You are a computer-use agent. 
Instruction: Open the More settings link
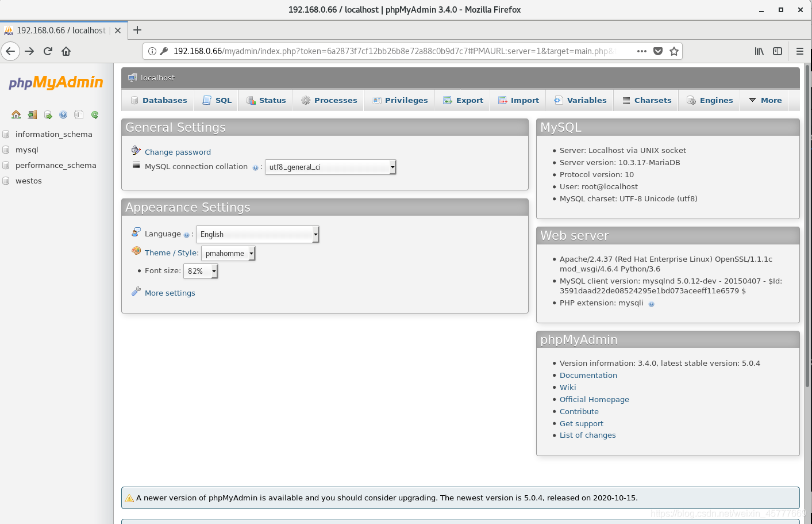click(170, 293)
